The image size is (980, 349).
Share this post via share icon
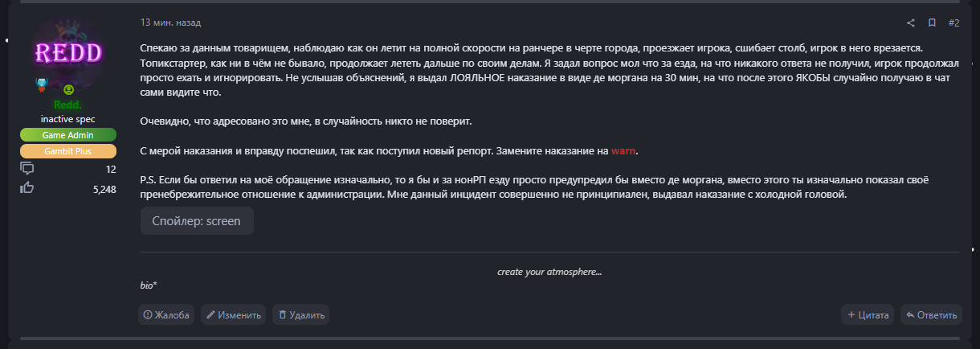pos(911,23)
